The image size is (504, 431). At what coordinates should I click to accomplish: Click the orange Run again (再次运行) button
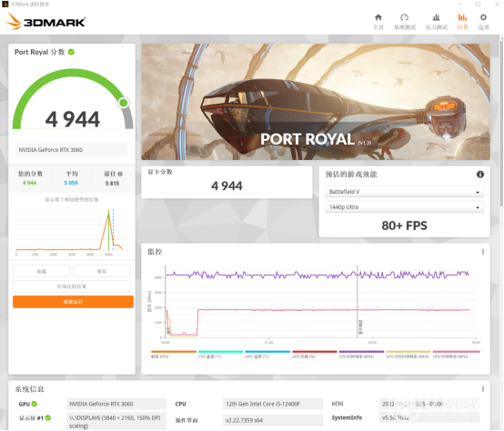point(73,302)
